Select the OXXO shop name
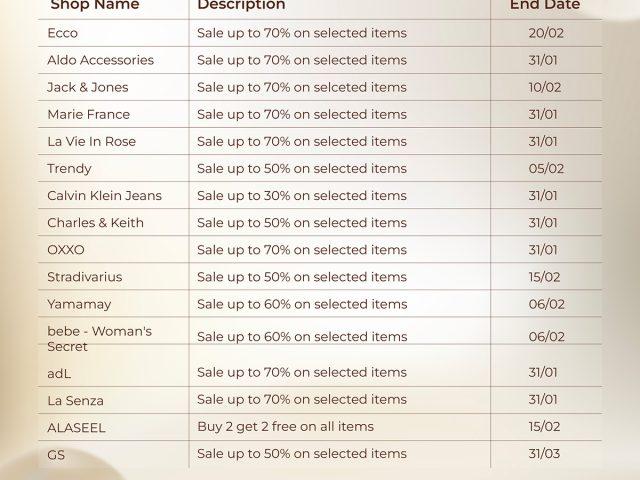This screenshot has width=640, height=480. pyautogui.click(x=66, y=249)
